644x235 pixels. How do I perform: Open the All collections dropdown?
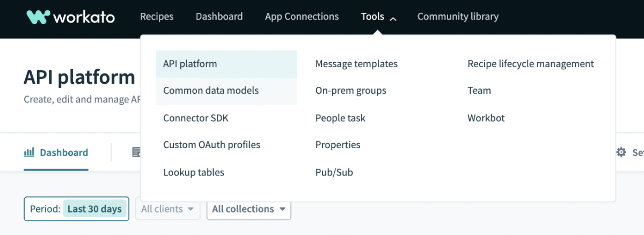pos(249,209)
